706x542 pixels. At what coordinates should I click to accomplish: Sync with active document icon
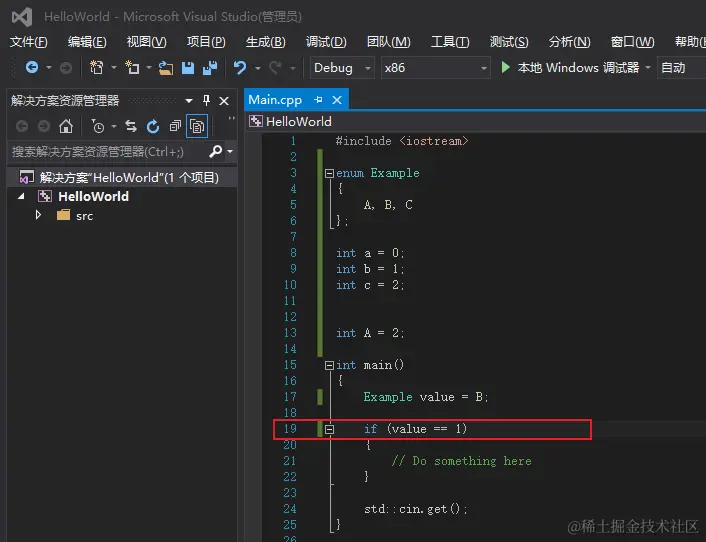pos(131,126)
